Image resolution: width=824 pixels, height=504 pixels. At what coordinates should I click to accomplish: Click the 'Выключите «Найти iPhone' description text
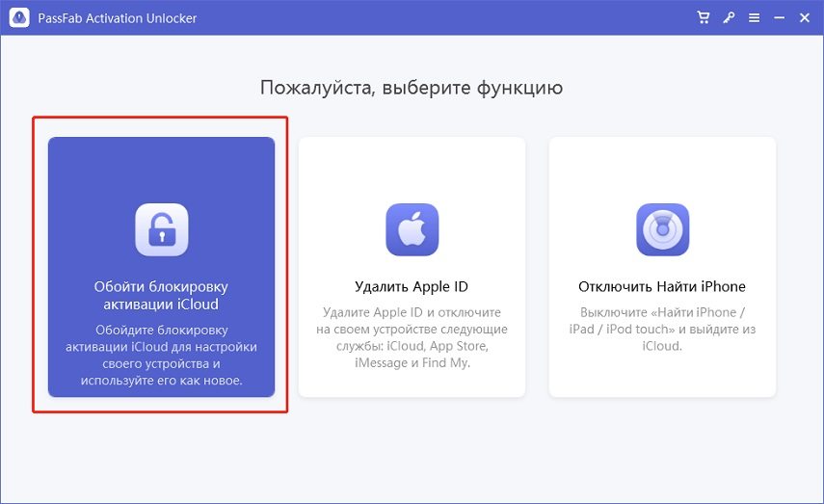662,329
